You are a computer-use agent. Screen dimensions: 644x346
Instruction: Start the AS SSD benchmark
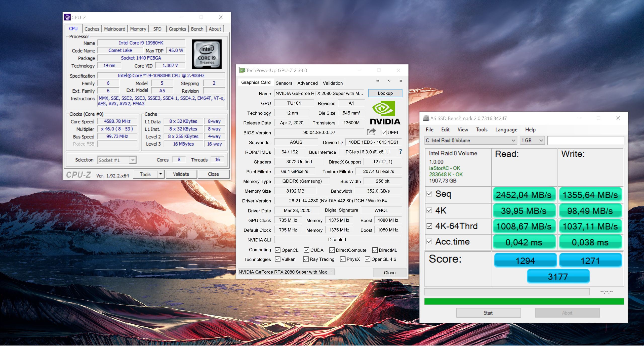coord(488,313)
